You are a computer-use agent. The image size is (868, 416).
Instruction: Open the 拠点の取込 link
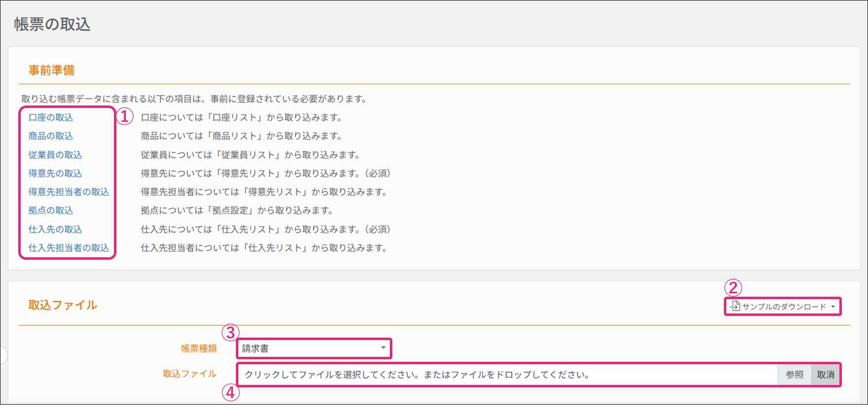[51, 210]
